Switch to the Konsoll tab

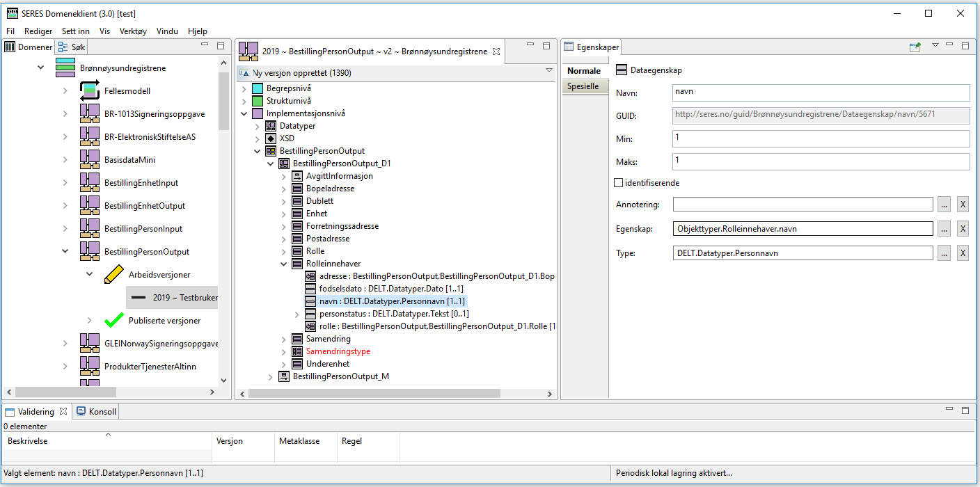click(96, 411)
